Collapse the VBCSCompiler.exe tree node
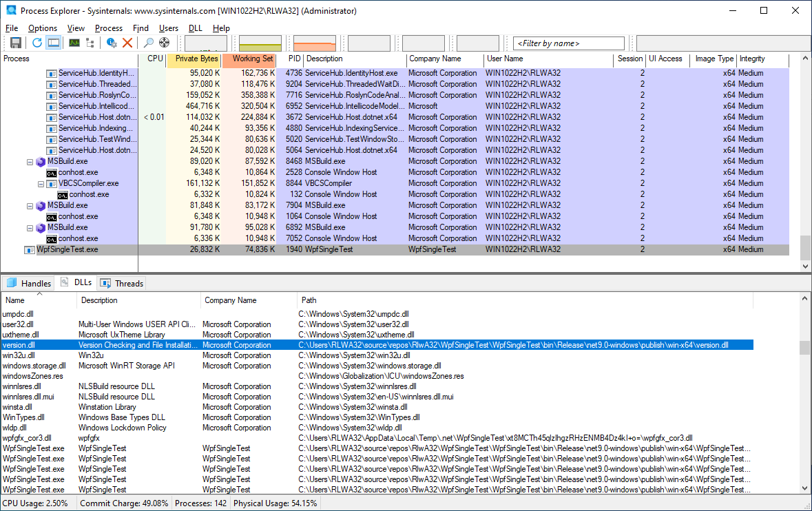812x511 pixels. coord(41,184)
